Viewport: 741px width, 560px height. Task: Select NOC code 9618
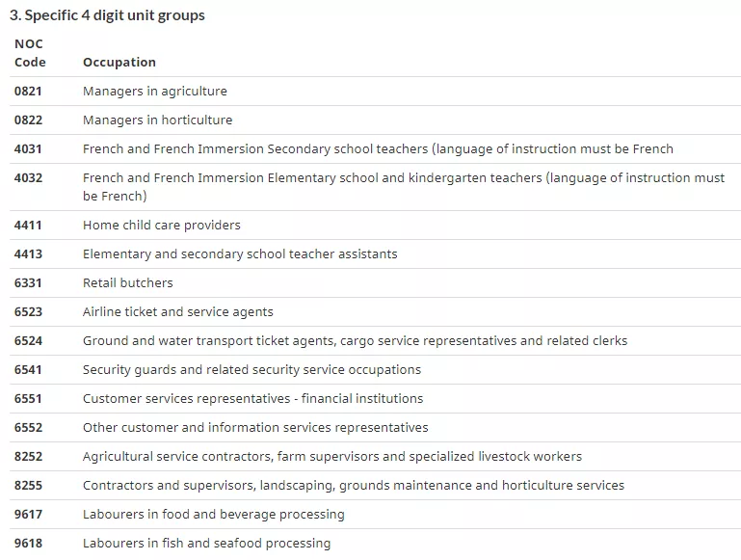pos(28,543)
